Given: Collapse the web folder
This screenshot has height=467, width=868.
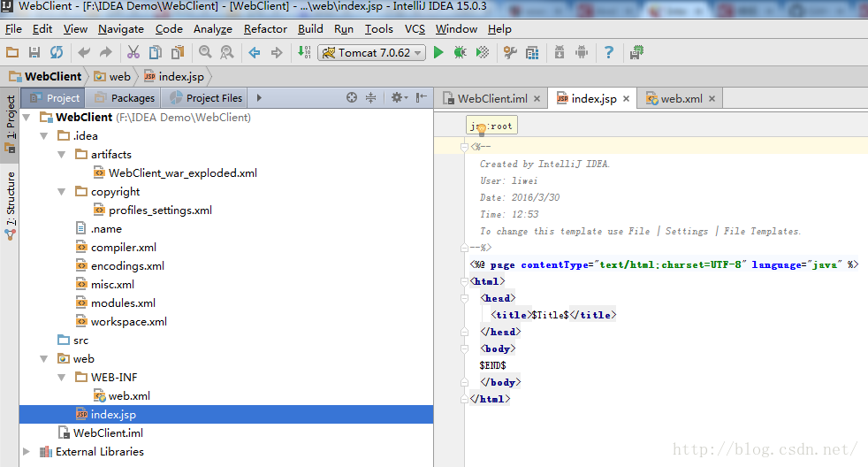Looking at the screenshot, I should [x=43, y=359].
